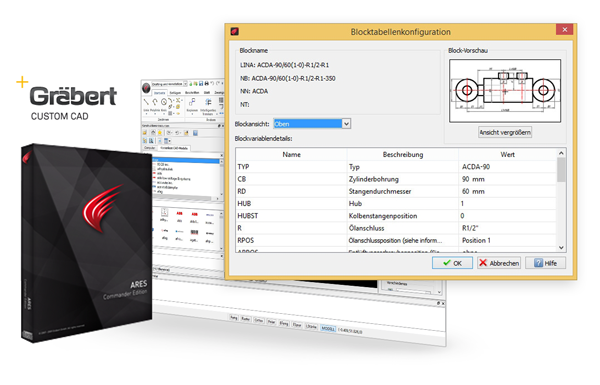Toggle ESpur in the status bar
The image size is (600, 385).
point(297,325)
